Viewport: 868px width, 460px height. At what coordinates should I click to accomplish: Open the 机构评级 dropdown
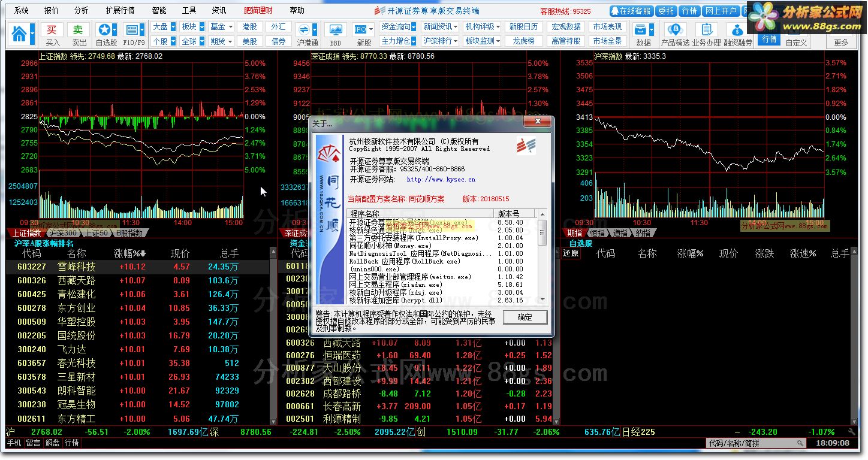click(x=482, y=26)
